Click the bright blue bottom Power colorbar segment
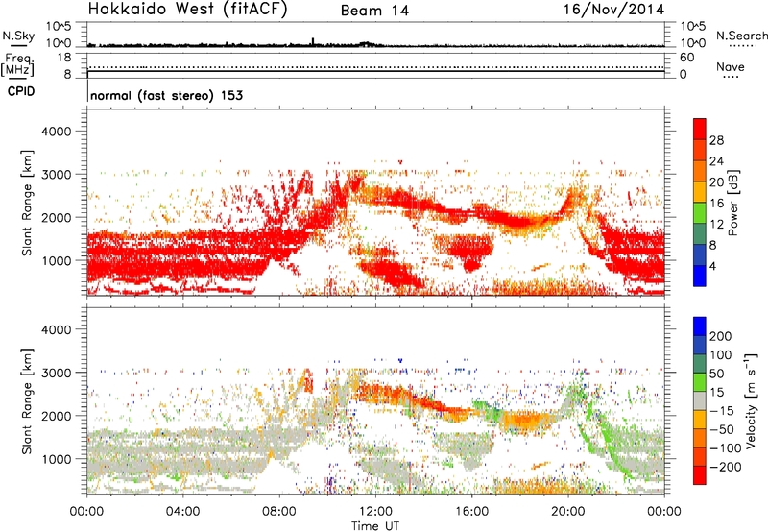 700,276
